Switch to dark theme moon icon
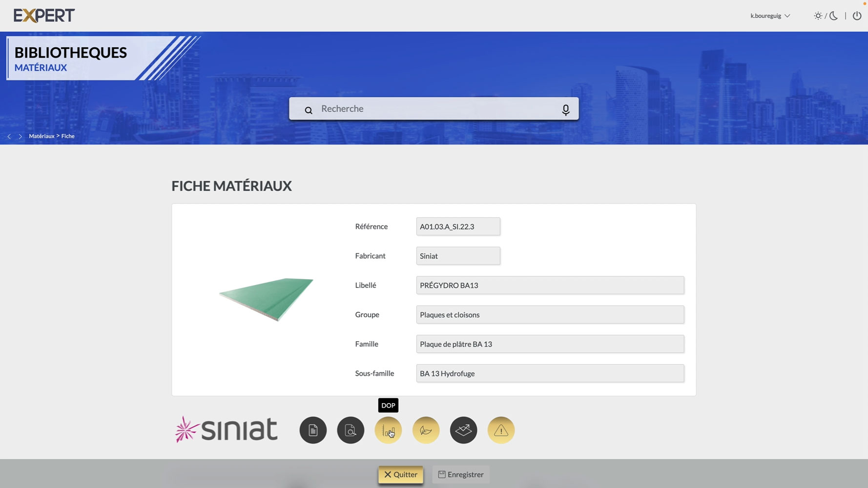The width and height of the screenshot is (868, 488). [x=834, y=16]
